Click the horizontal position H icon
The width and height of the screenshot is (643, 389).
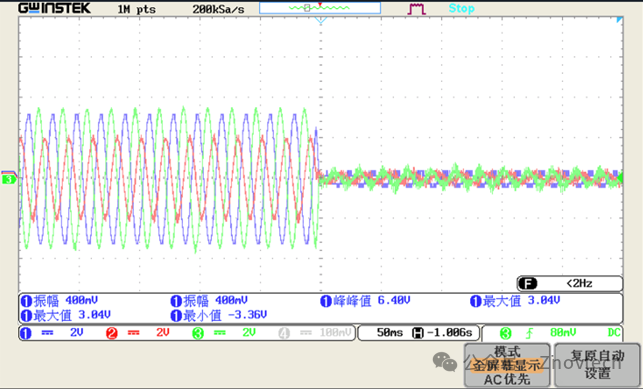coord(417,333)
